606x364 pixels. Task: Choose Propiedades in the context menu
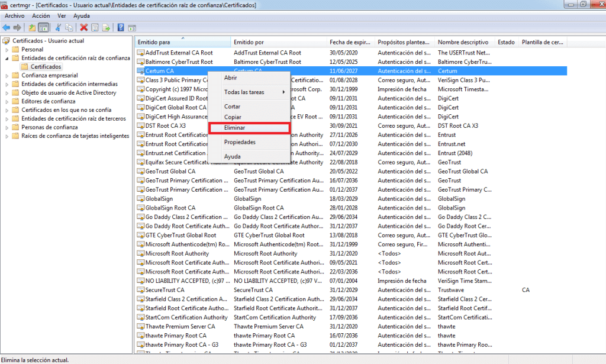(x=249, y=142)
